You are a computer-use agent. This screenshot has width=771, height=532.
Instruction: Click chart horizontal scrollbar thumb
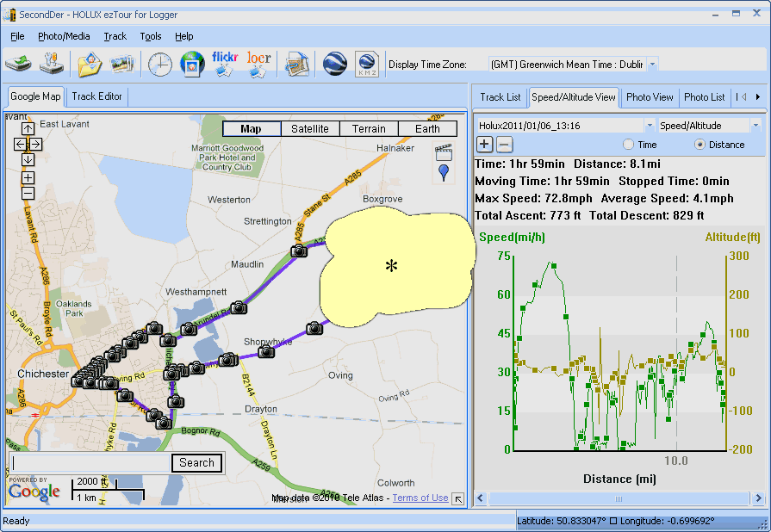pos(619,498)
